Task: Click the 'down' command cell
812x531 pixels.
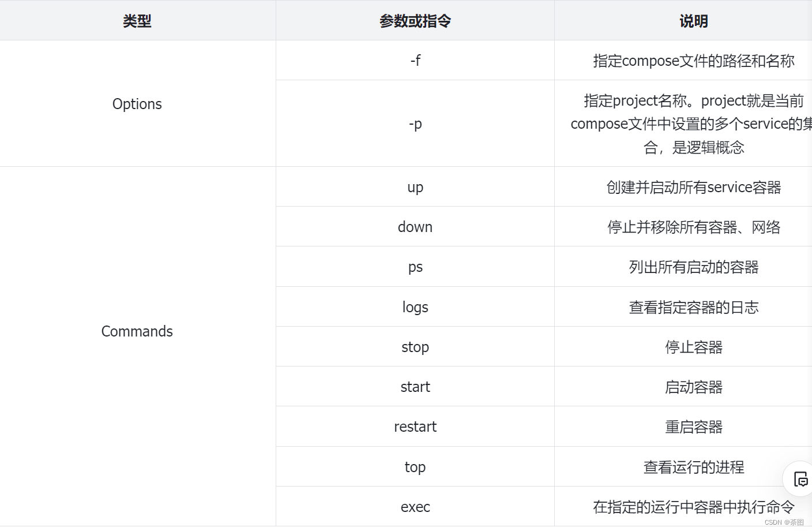Action: tap(415, 227)
